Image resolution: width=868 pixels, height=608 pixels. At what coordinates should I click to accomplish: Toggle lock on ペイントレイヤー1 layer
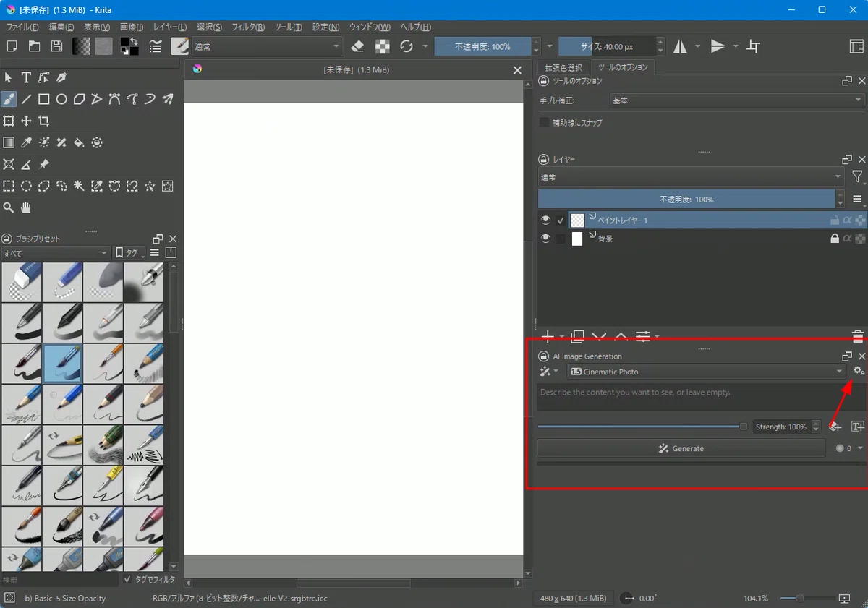click(835, 220)
